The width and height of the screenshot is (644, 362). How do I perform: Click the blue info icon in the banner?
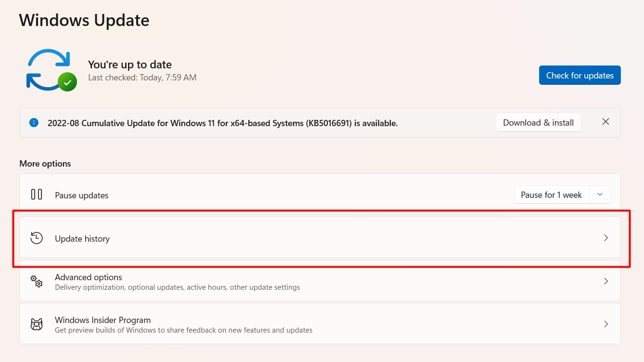tap(34, 123)
